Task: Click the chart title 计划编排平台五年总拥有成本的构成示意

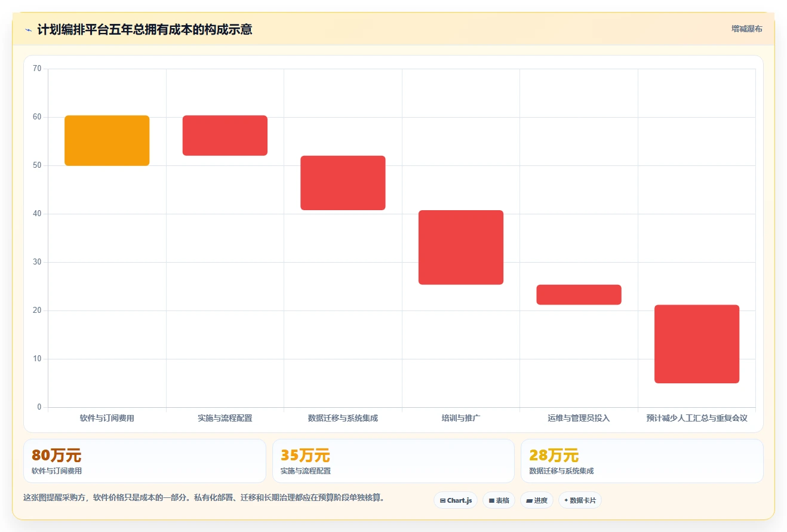Action: pos(145,29)
